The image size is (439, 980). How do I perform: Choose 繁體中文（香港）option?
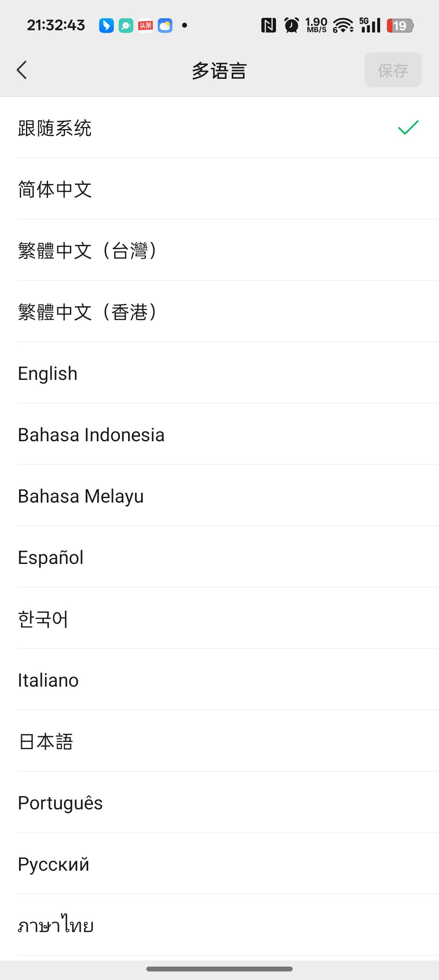(87, 312)
